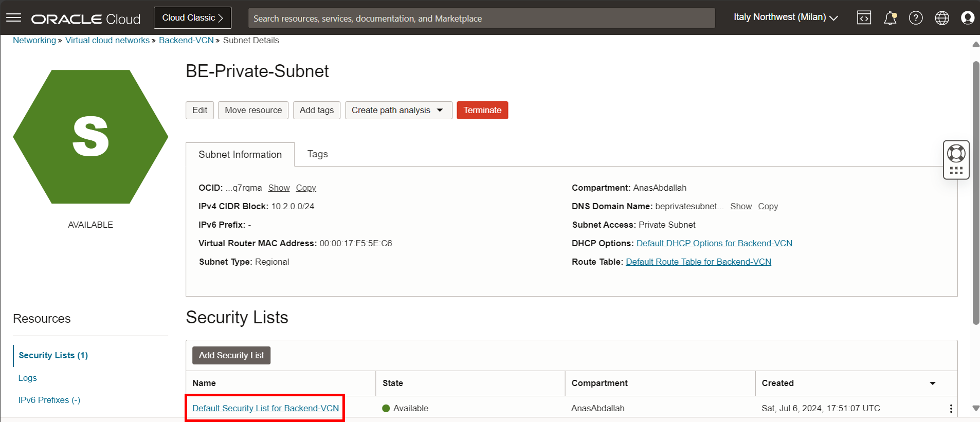Copy the DNS Domain Name
Viewport: 980px width, 422px height.
click(768, 207)
